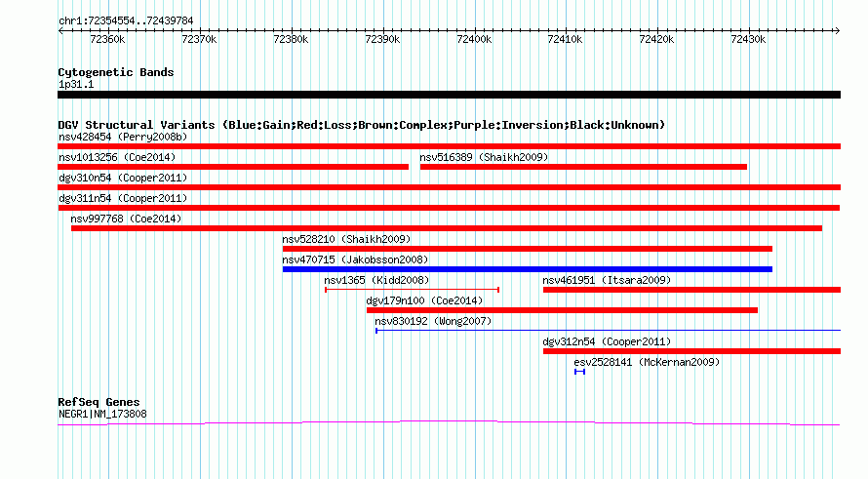This screenshot has width=868, height=479.
Task: Click the 72400k ruler position
Action: (474, 39)
